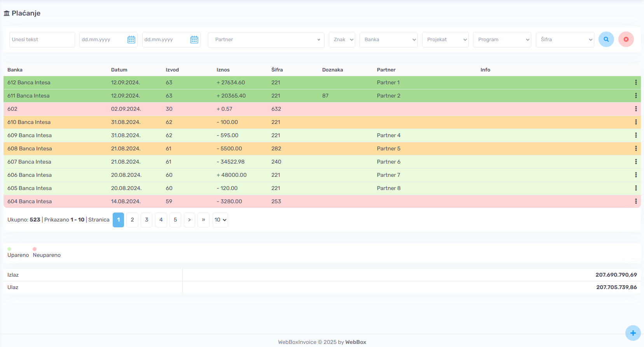Click Partner 5 cell
Viewport: 644px width, 347px height.
(389, 148)
